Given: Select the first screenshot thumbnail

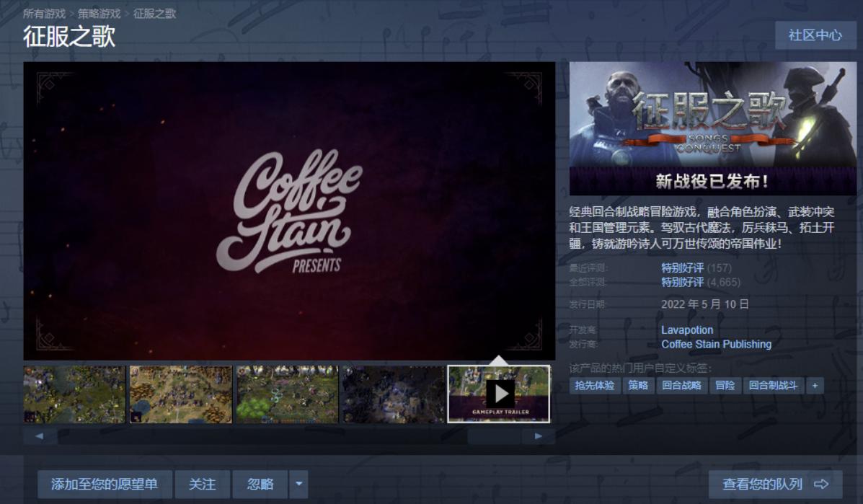Looking at the screenshot, I should [x=74, y=394].
